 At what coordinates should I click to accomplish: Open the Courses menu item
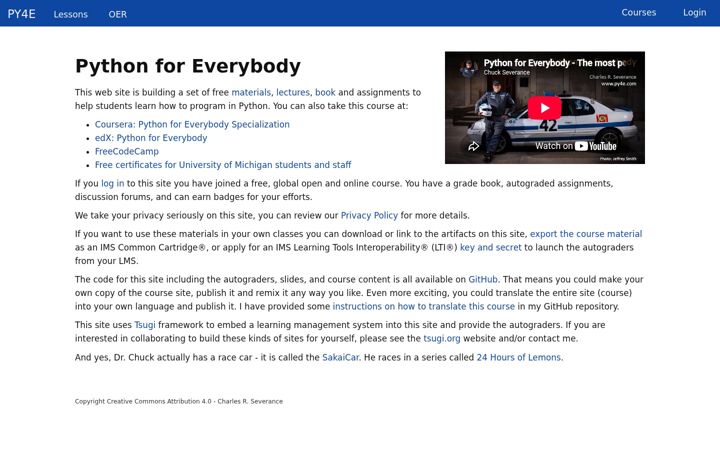click(639, 12)
